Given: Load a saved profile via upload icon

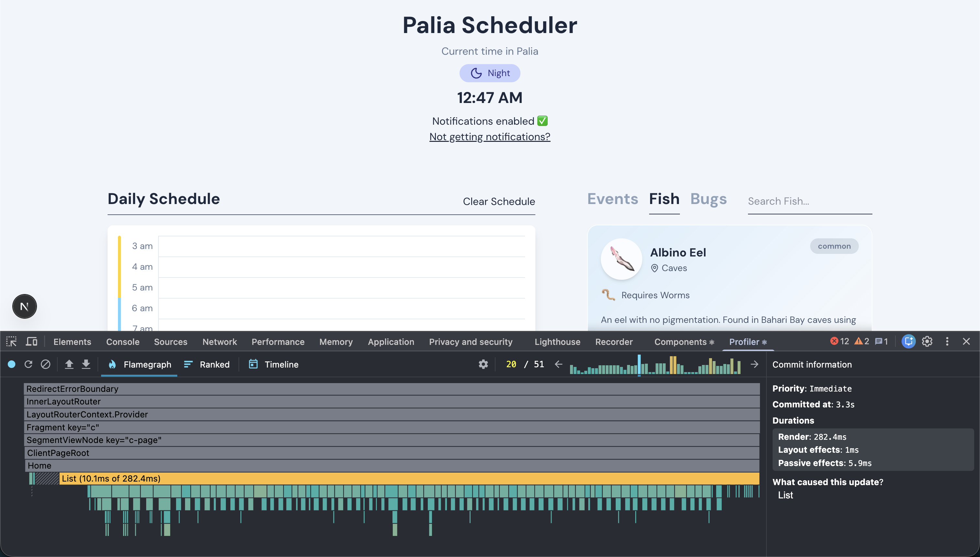Looking at the screenshot, I should [x=69, y=364].
